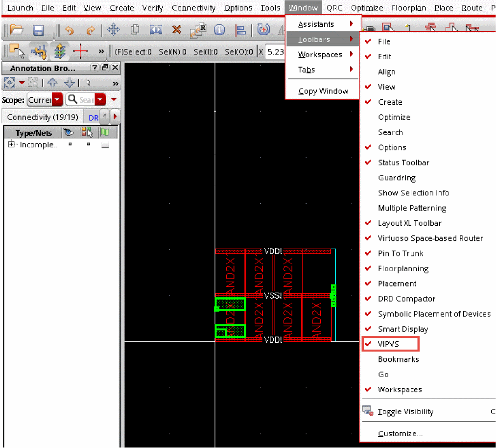Uncheck the VIPVS toolbar option

(389, 344)
